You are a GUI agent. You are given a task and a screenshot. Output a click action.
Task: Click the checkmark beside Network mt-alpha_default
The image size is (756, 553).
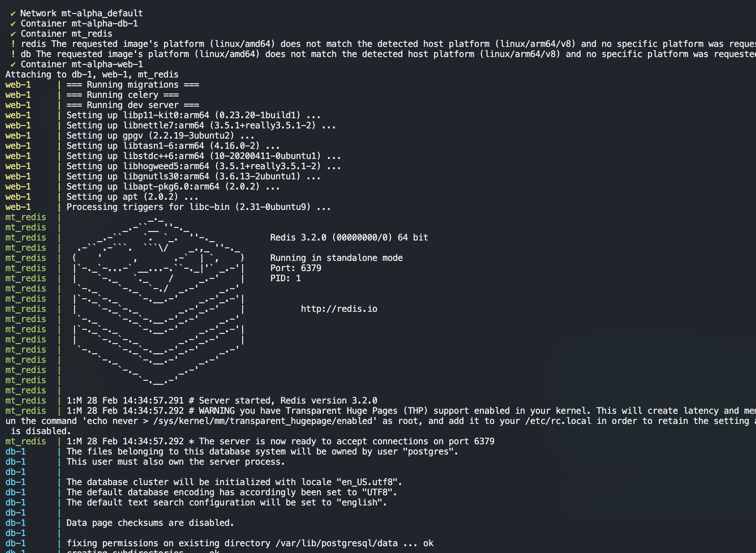click(13, 14)
